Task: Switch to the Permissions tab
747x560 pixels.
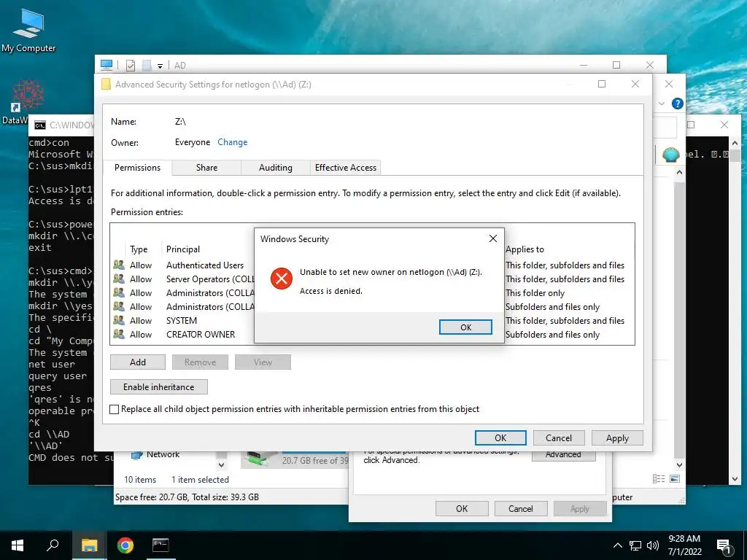Action: (137, 168)
